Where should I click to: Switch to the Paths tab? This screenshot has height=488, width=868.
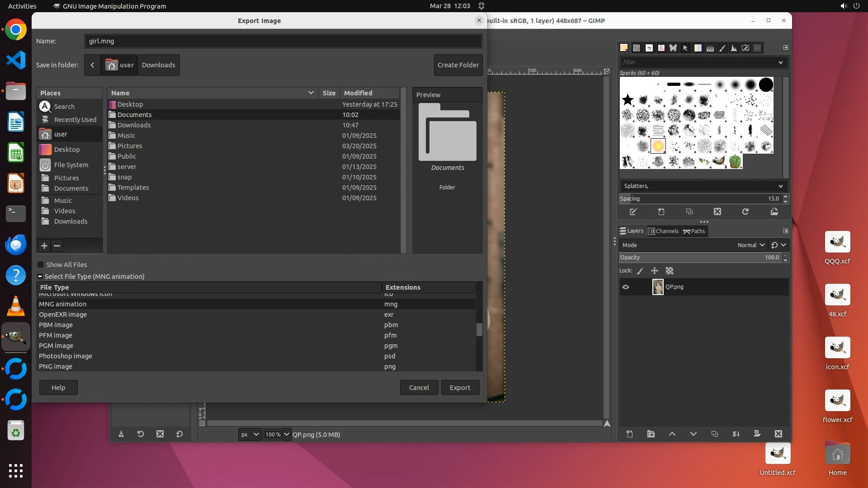coord(694,231)
